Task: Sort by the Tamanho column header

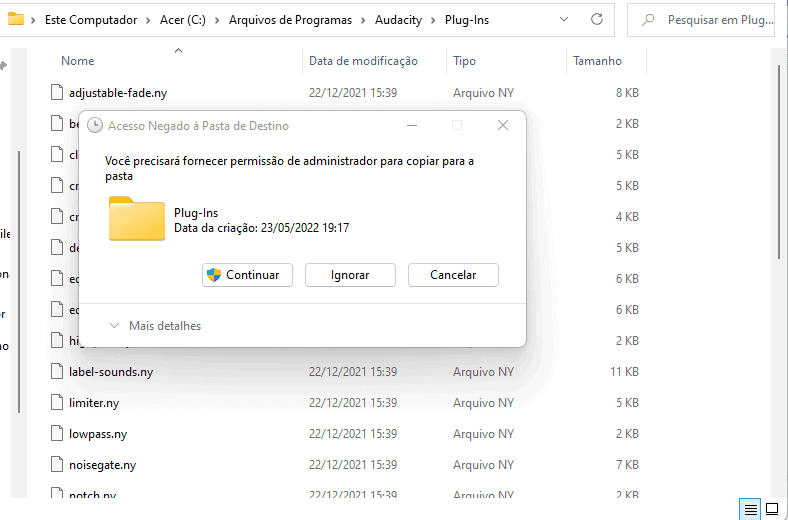Action: click(x=598, y=61)
